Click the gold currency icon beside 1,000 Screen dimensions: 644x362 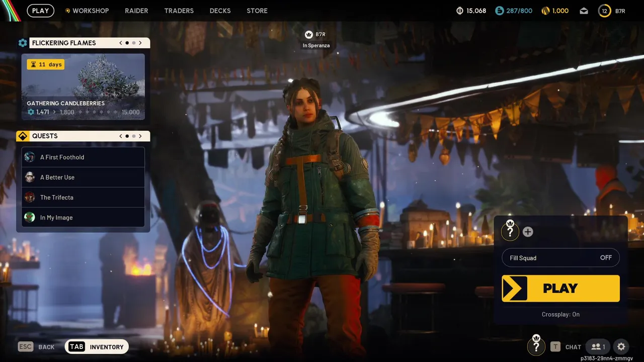[545, 11]
